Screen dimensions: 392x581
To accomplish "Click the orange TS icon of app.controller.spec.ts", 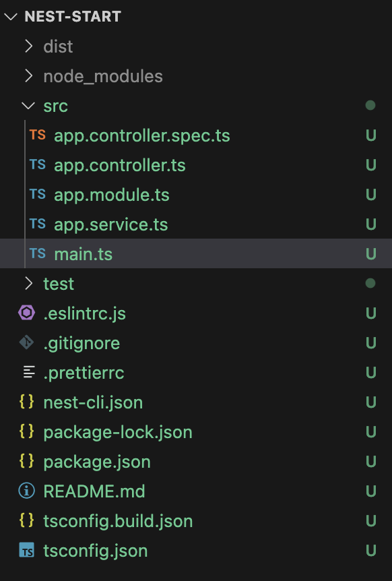I will pos(38,135).
